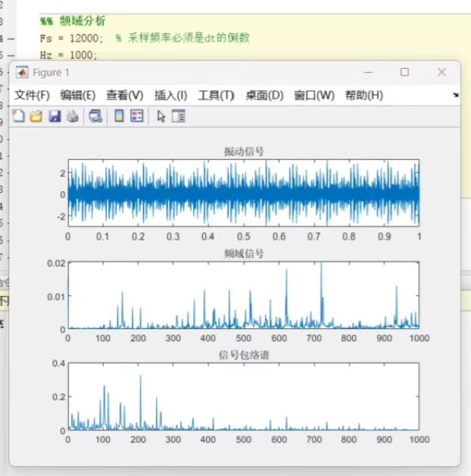The width and height of the screenshot is (471, 476).
Task: Open the 插入(I) menu
Action: tap(170, 95)
